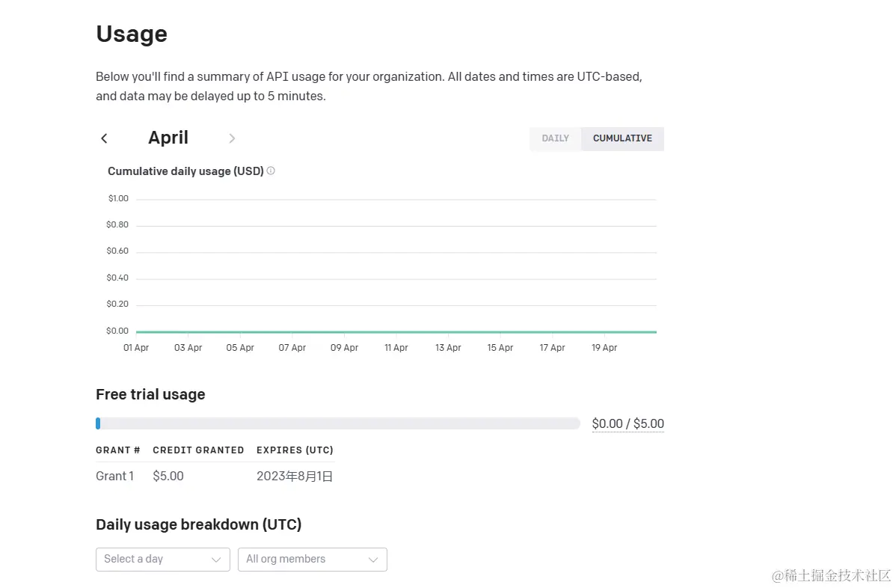The width and height of the screenshot is (896, 588).
Task: Click the free trial usage progress bar
Action: click(x=338, y=423)
